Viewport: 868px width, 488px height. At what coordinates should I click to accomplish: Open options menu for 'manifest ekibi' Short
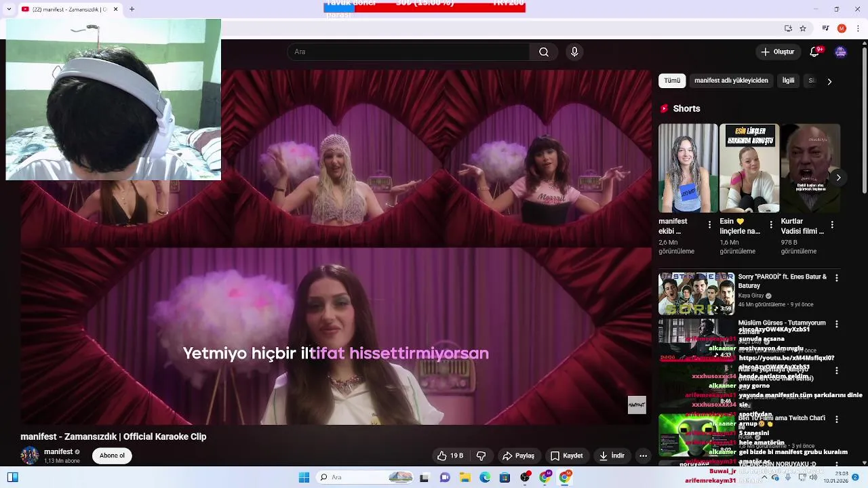pos(709,224)
